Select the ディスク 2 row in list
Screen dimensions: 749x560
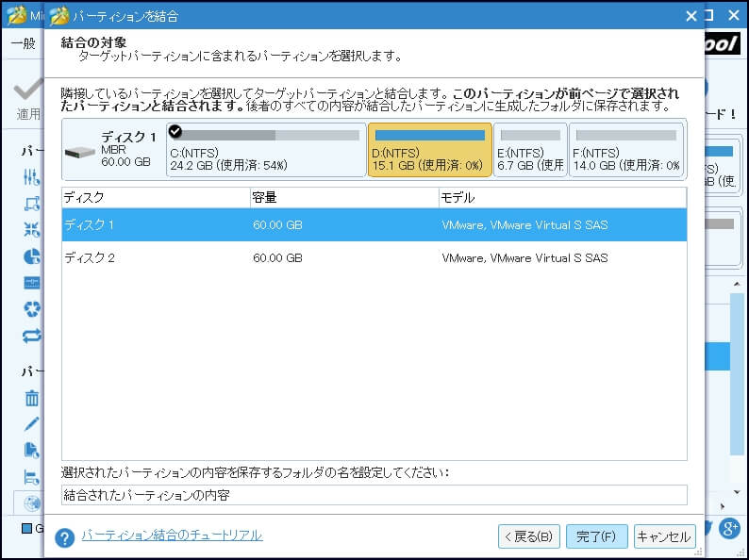click(x=374, y=258)
